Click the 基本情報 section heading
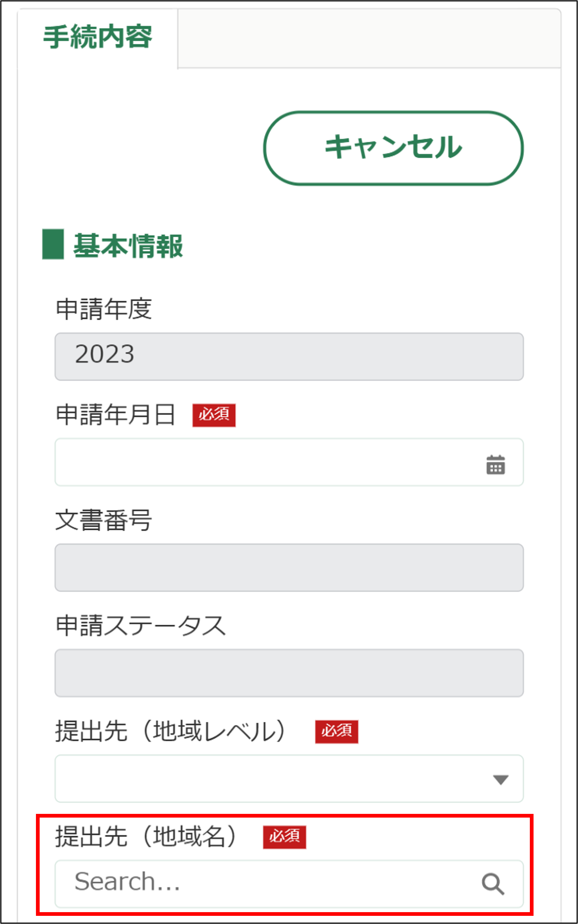 [x=128, y=246]
